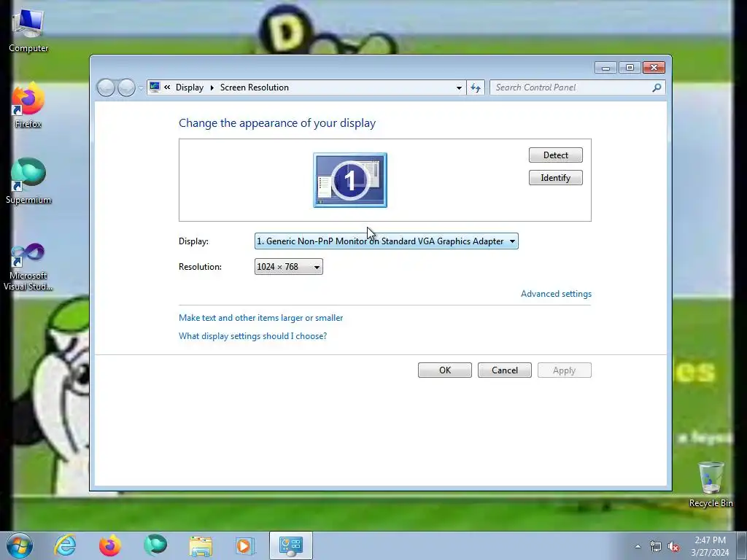Expand the double-chevron before Display breadcrumb
The image size is (747, 560).
[x=167, y=87]
